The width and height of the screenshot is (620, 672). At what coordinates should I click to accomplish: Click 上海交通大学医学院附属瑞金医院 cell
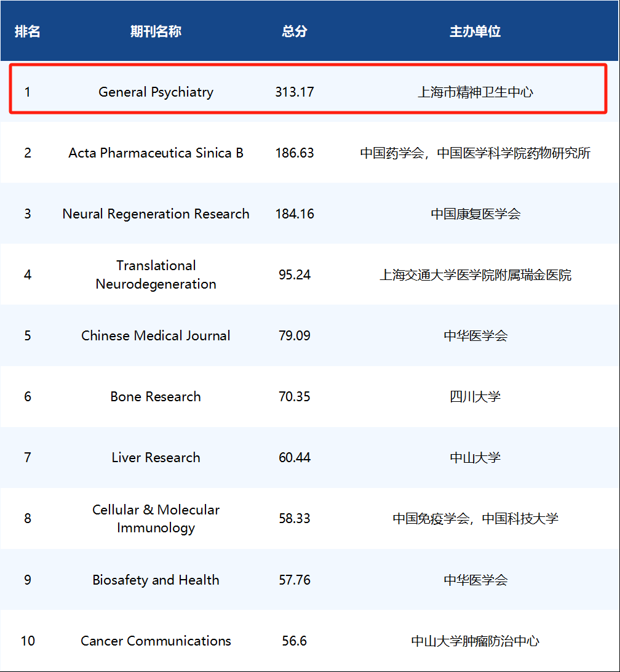pos(475,274)
